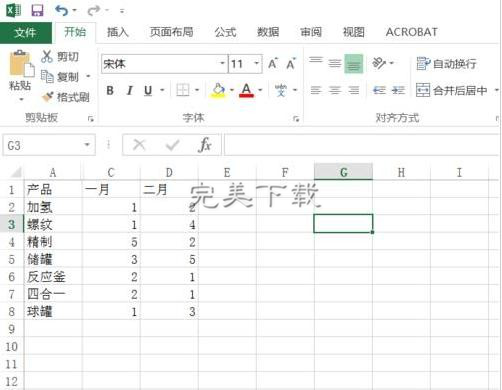502x390 pixels.
Task: Select the cell containing 螺纹
Action: point(53,224)
